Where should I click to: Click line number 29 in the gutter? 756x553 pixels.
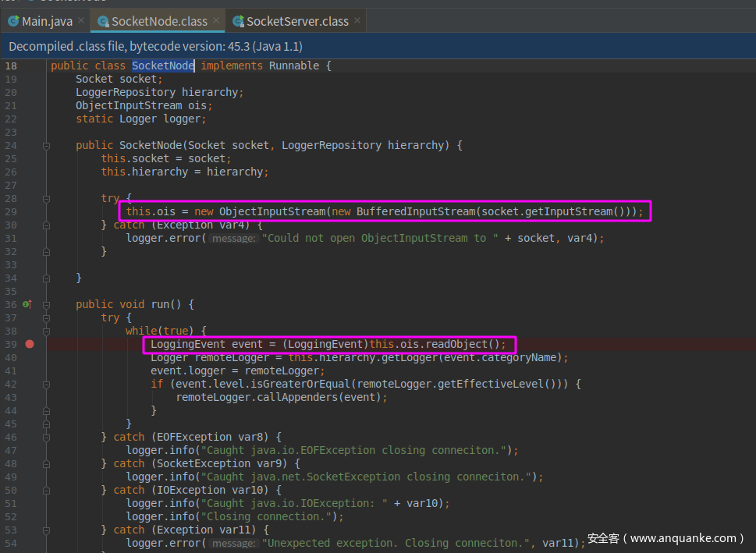click(11, 211)
